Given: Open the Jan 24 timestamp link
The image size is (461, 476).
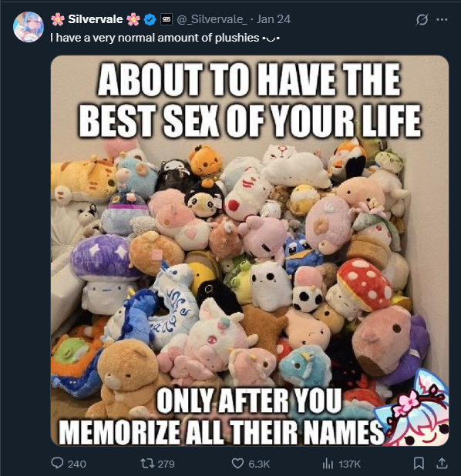Looking at the screenshot, I should click(x=274, y=19).
